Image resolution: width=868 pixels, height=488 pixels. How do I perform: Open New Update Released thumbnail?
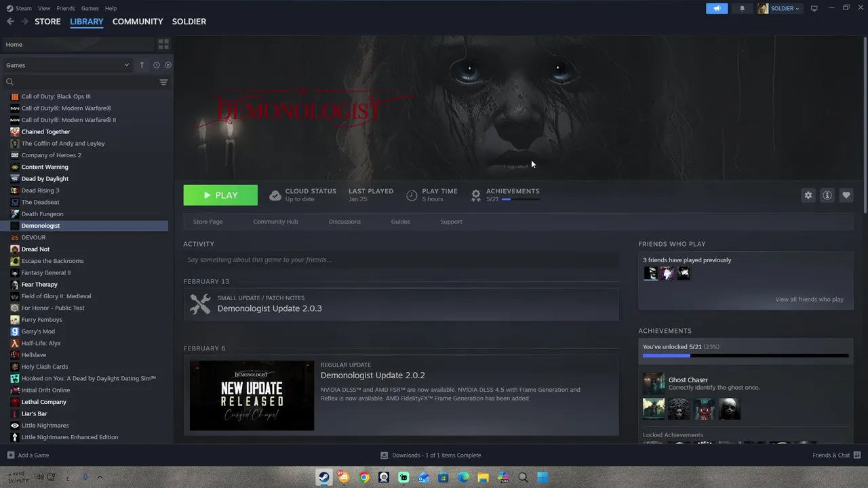[x=252, y=396]
